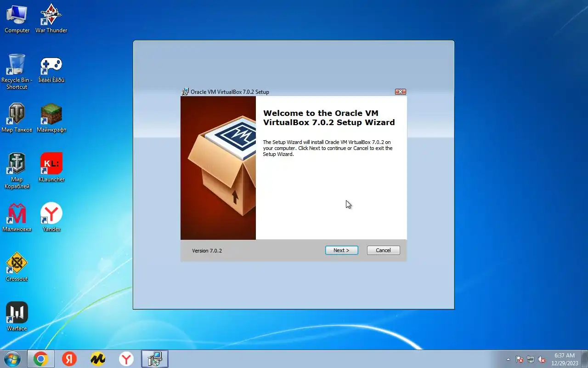Launch Google Chrome from the taskbar
Image resolution: width=588 pixels, height=368 pixels.
[x=41, y=359]
